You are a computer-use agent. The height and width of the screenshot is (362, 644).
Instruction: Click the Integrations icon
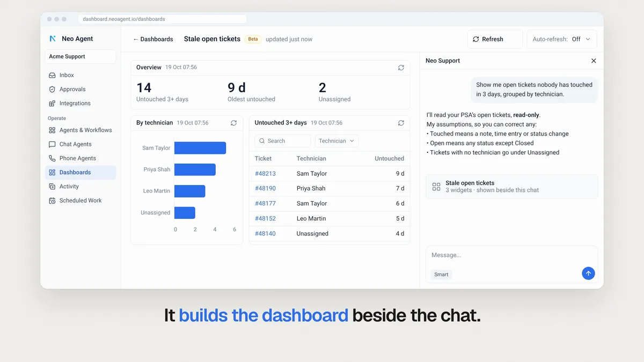pyautogui.click(x=52, y=103)
